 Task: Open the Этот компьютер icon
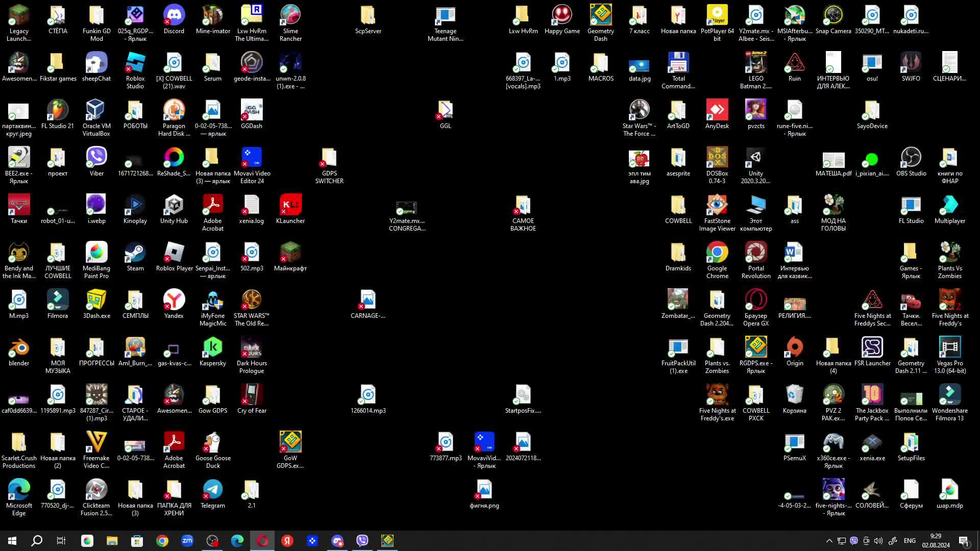(x=756, y=213)
